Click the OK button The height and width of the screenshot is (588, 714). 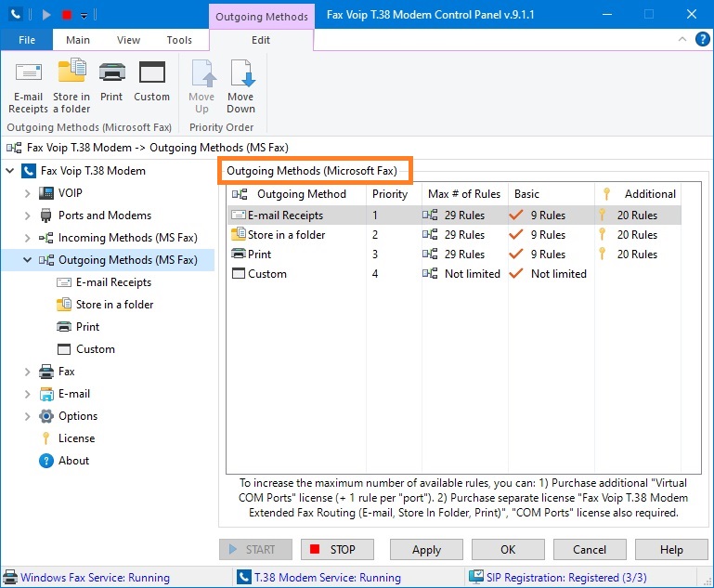(x=508, y=550)
